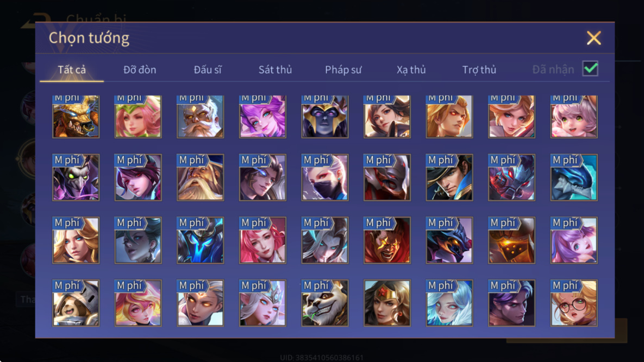Select the Wonder Woman hero portrait
Image resolution: width=644 pixels, height=362 pixels.
pyautogui.click(x=387, y=303)
